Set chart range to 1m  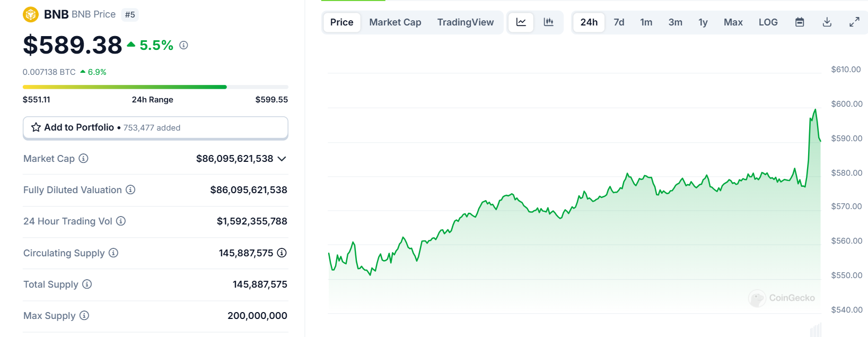point(646,22)
